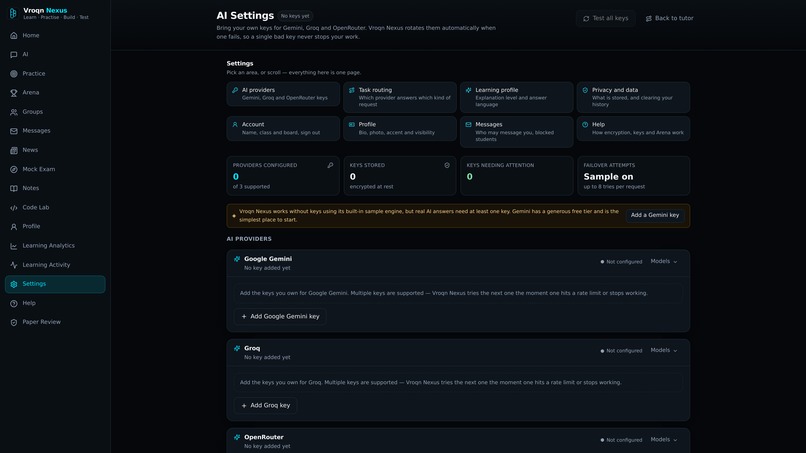
Task: Click the Learning Activity pulse icon
Action: coord(14,265)
